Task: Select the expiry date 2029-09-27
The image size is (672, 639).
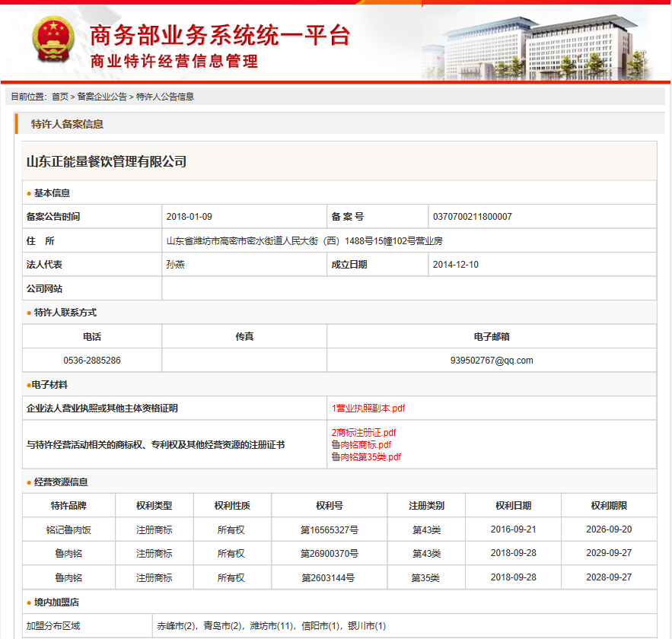Action: click(609, 553)
